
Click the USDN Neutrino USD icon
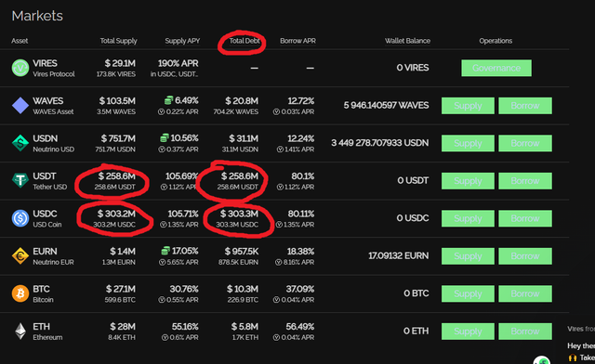click(20, 143)
